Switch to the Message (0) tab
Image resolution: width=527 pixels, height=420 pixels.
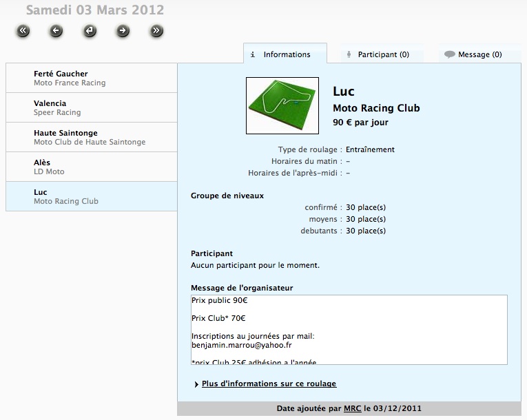coord(479,54)
